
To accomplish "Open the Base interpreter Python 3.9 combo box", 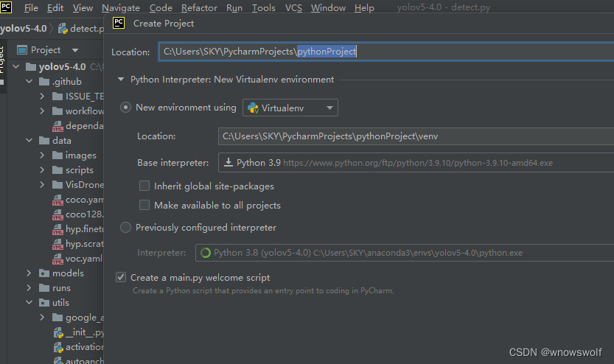I will (x=416, y=162).
